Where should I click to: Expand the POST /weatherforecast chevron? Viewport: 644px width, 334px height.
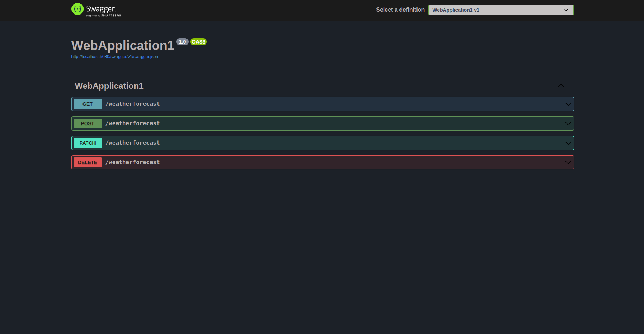(568, 123)
